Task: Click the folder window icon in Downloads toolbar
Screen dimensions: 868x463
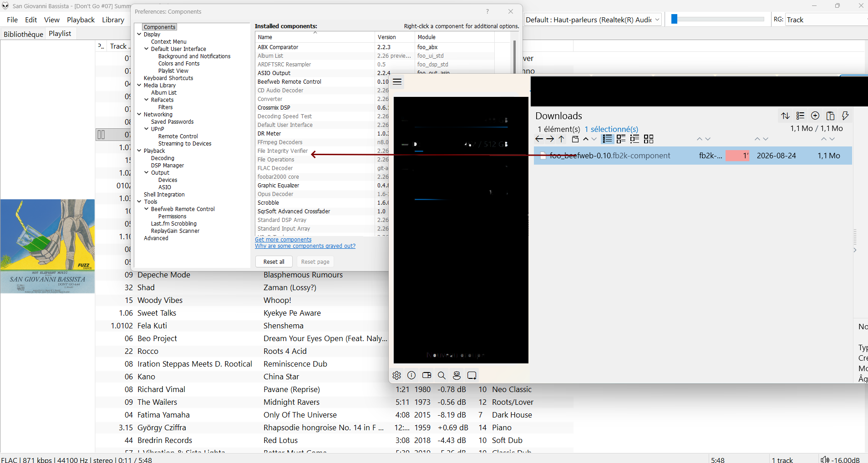Action: pyautogui.click(x=575, y=139)
